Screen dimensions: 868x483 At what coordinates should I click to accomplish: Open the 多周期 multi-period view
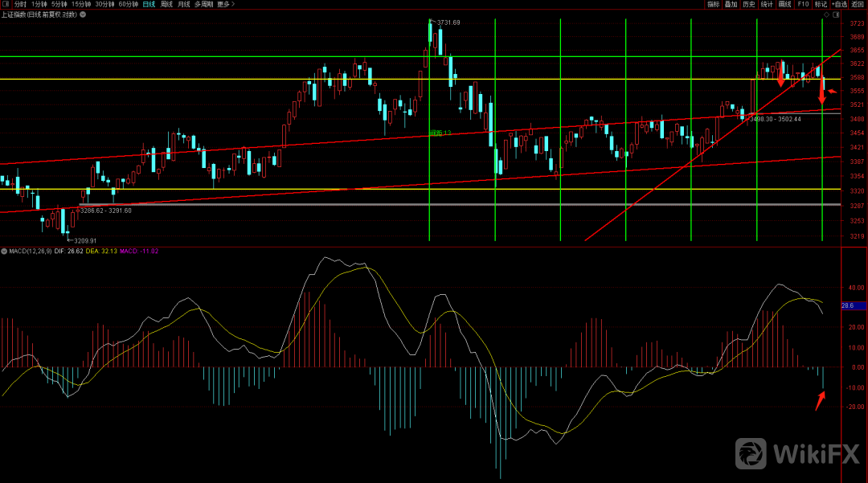(203, 4)
